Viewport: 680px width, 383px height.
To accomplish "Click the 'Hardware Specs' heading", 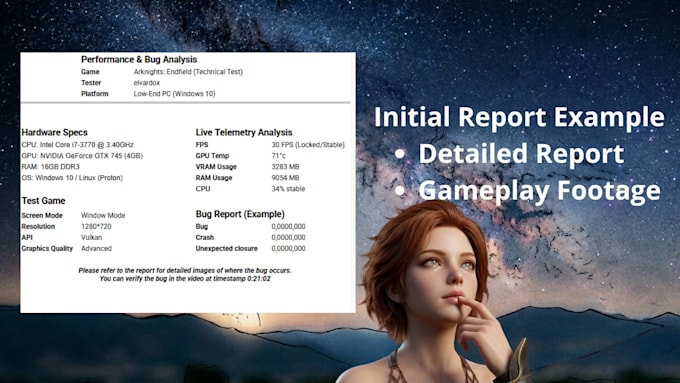I will 55,132.
